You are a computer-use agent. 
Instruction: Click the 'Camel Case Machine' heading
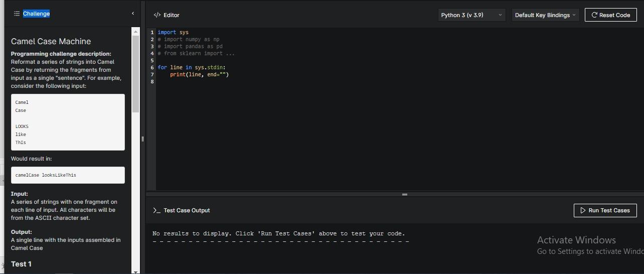tap(51, 41)
